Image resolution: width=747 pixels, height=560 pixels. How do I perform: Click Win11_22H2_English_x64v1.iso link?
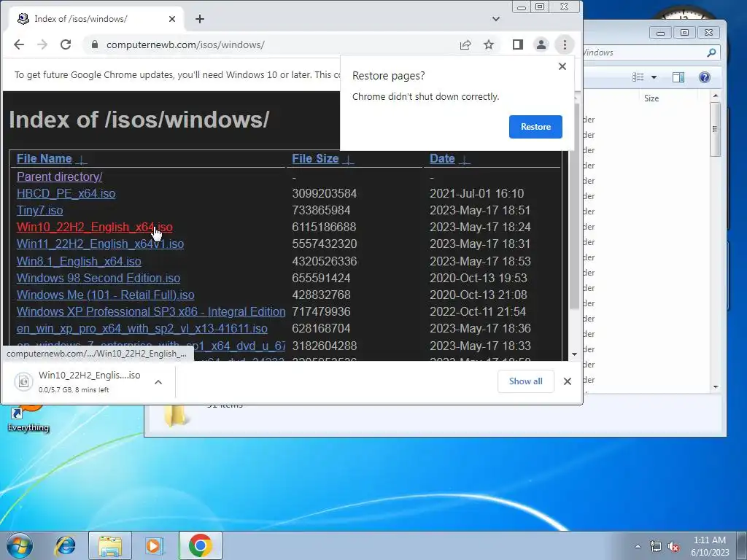(100, 244)
